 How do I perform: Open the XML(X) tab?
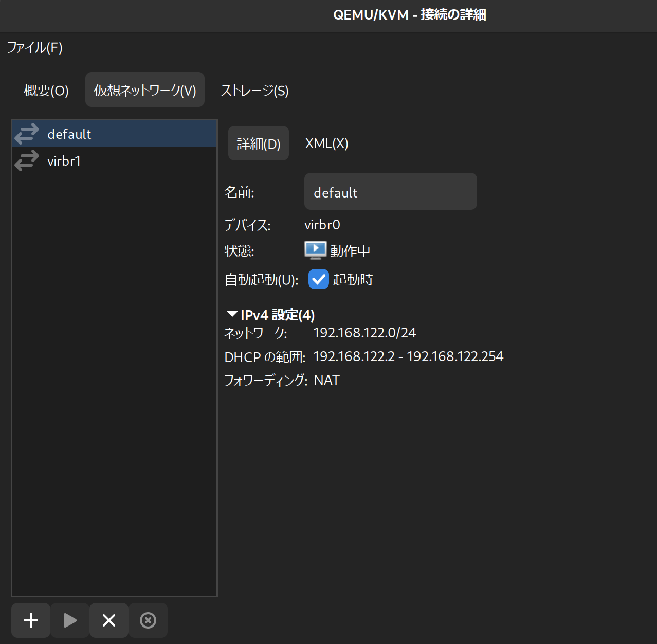326,144
